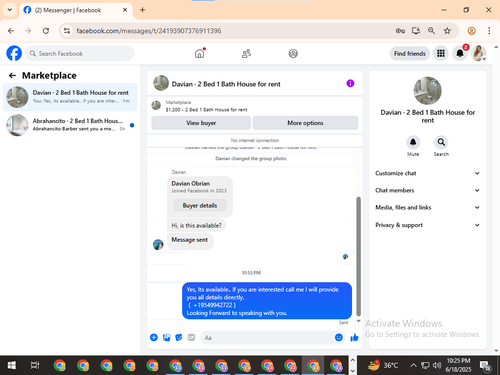Click the Find friends button

point(410,53)
